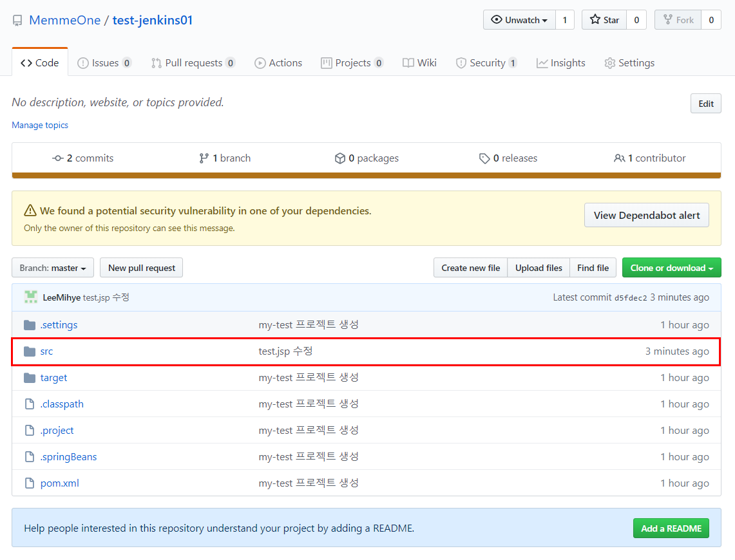The image size is (735, 560).
Task: Click the repository book icon beside MemmeOne
Action: pyautogui.click(x=17, y=21)
